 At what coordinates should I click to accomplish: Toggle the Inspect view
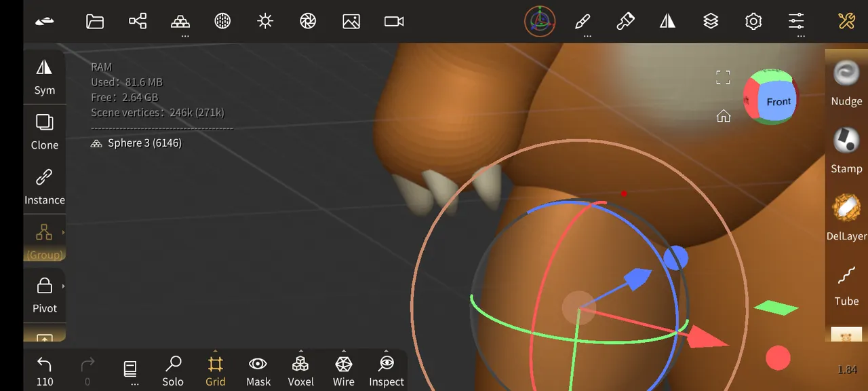[387, 371]
